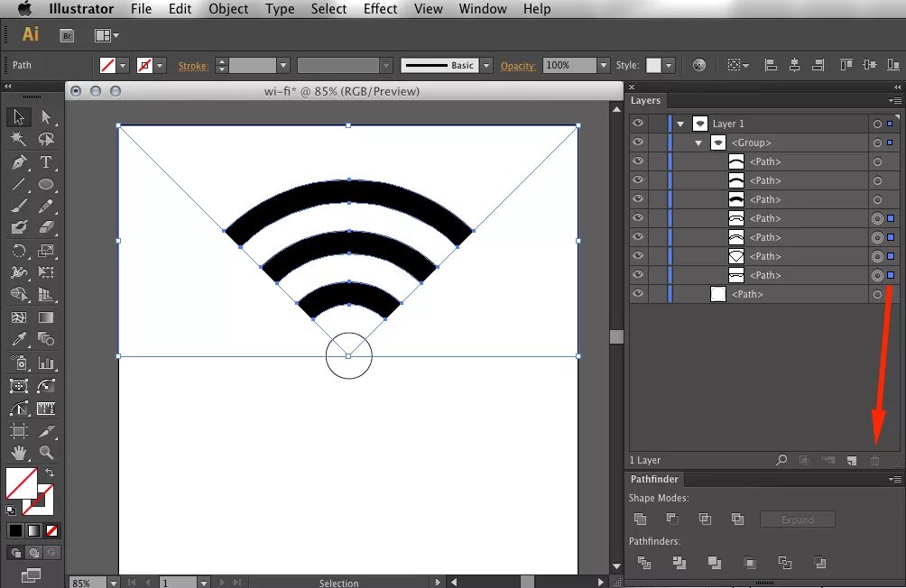
Task: Select the Zoom tool
Action: point(46,454)
